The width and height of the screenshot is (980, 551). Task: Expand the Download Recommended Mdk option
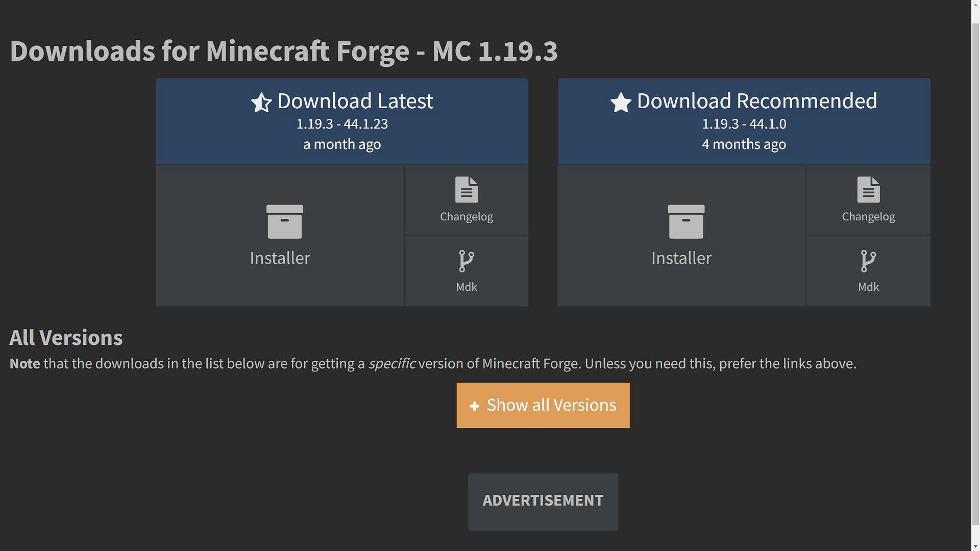tap(868, 270)
